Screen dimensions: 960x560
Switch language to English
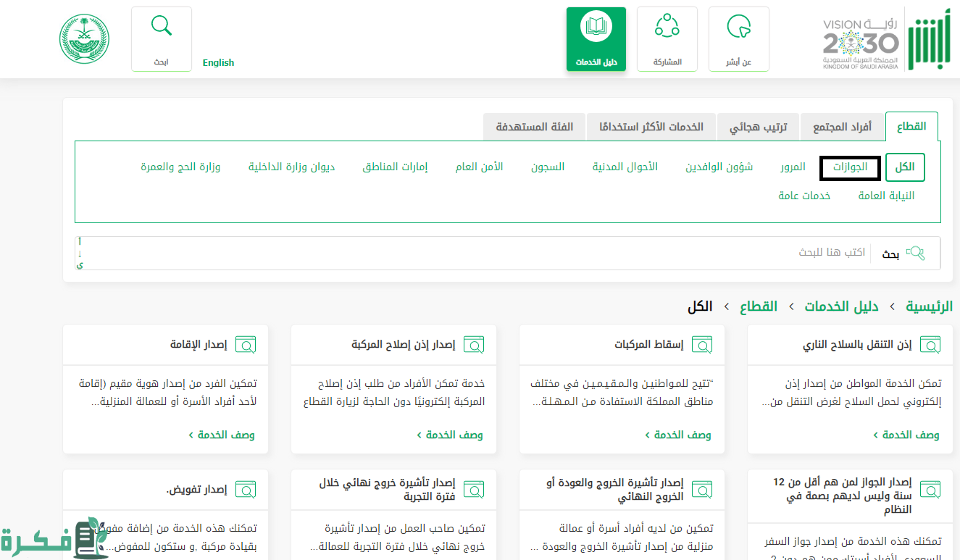218,63
